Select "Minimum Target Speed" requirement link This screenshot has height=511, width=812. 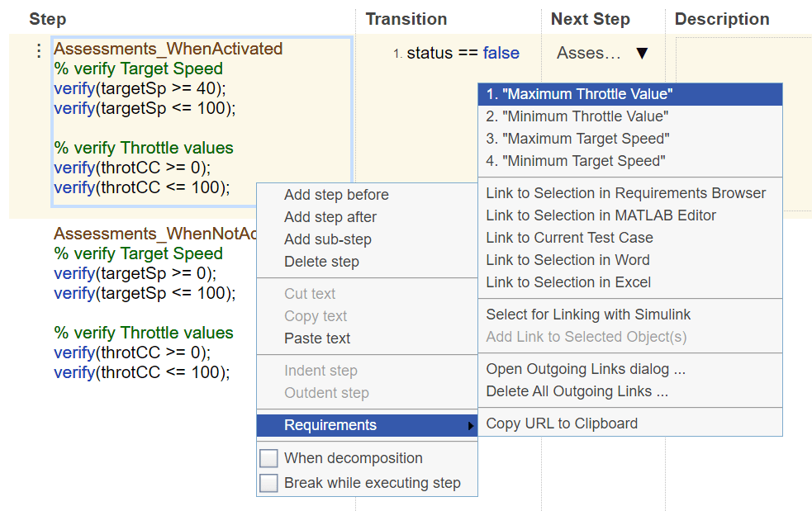575,161
